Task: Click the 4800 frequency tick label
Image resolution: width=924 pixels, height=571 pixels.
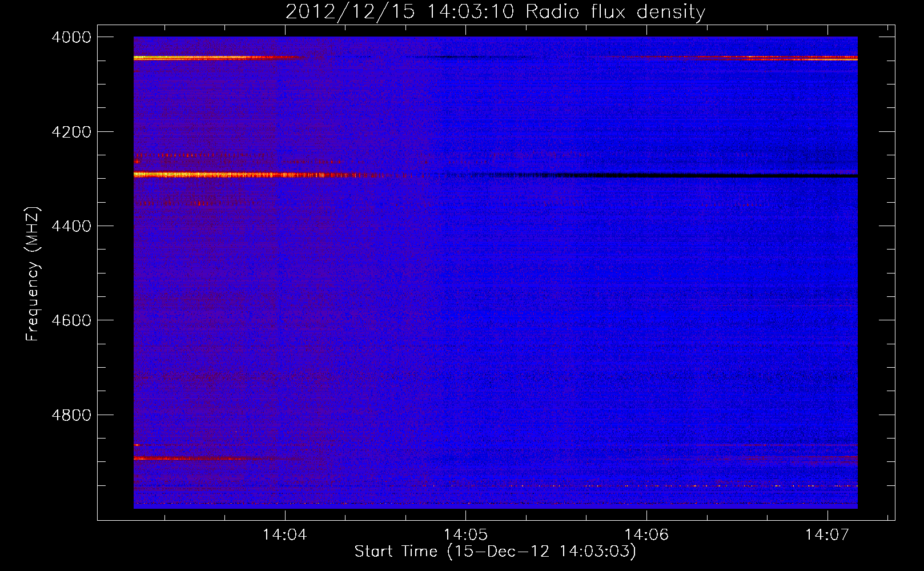Action: [71, 415]
